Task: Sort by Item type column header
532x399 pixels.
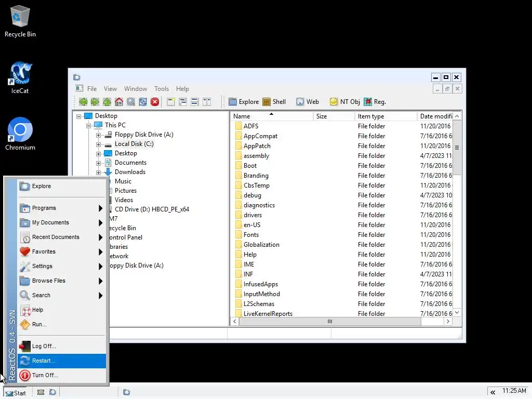Action: tap(386, 116)
